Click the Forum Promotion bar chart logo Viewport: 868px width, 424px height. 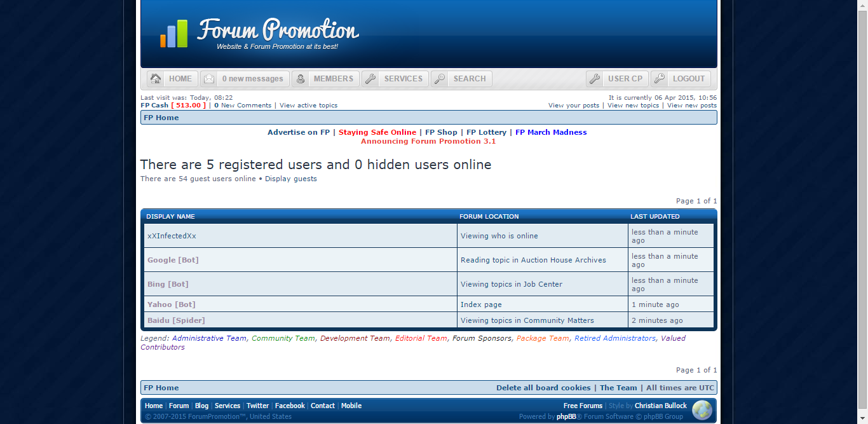pyautogui.click(x=173, y=34)
